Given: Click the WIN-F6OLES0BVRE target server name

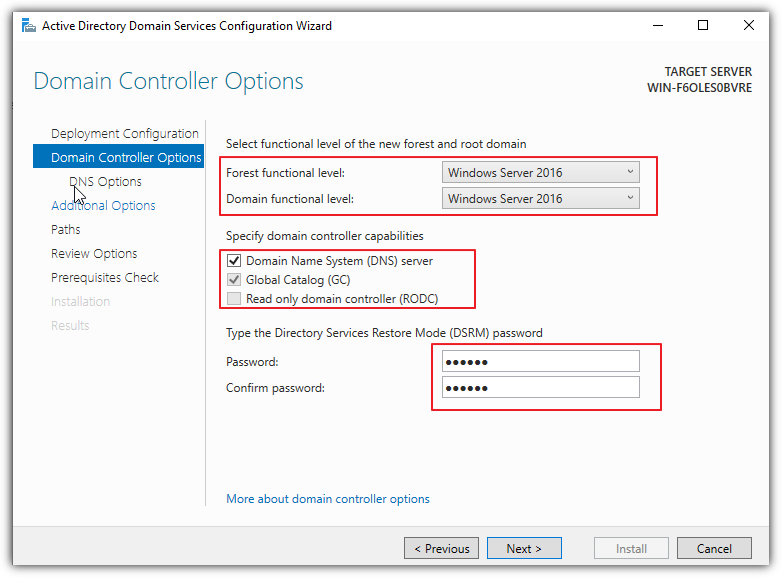Looking at the screenshot, I should tap(699, 88).
